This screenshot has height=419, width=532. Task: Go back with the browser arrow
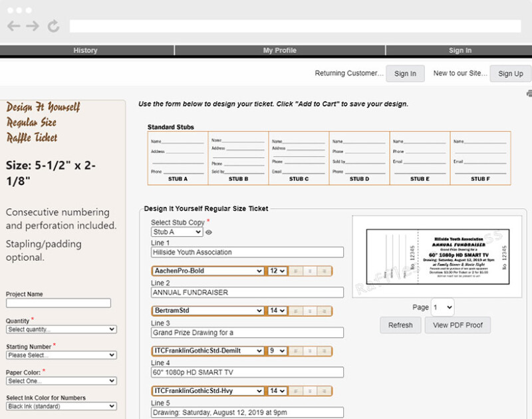13,26
